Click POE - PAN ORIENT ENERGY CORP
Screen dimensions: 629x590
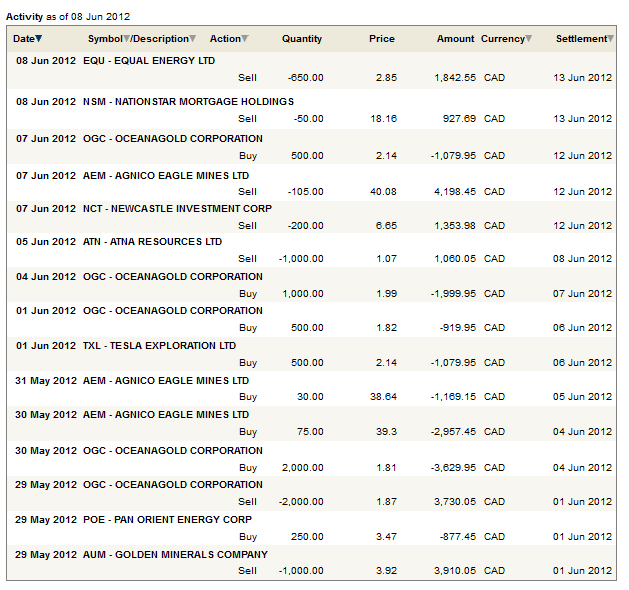(x=167, y=520)
